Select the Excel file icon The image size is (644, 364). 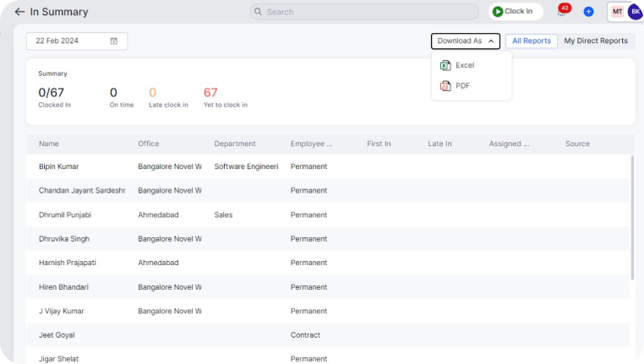[445, 65]
